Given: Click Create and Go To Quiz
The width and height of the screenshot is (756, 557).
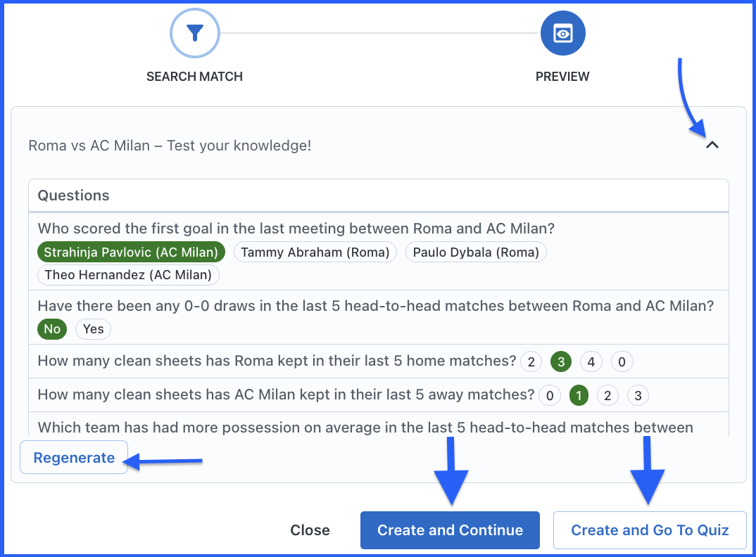Looking at the screenshot, I should [x=650, y=530].
